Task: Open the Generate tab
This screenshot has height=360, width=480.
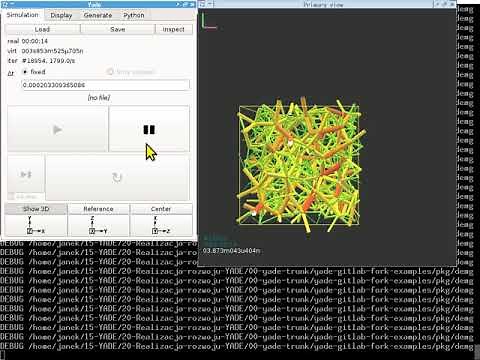Action: (x=98, y=15)
